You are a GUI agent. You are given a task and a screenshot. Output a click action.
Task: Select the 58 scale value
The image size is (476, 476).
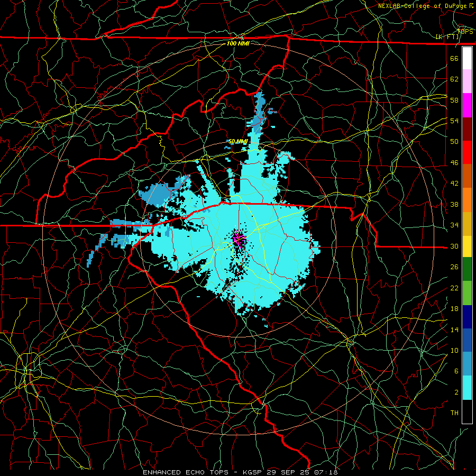pyautogui.click(x=454, y=100)
